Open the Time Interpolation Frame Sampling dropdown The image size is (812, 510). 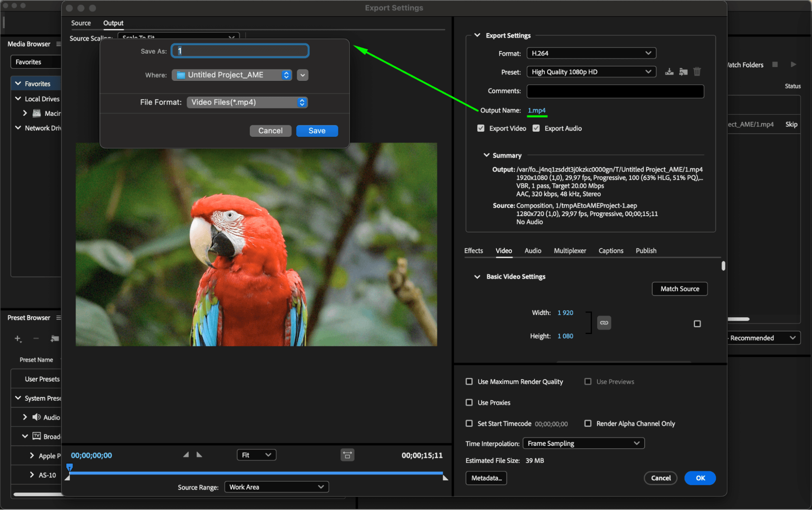coord(583,443)
